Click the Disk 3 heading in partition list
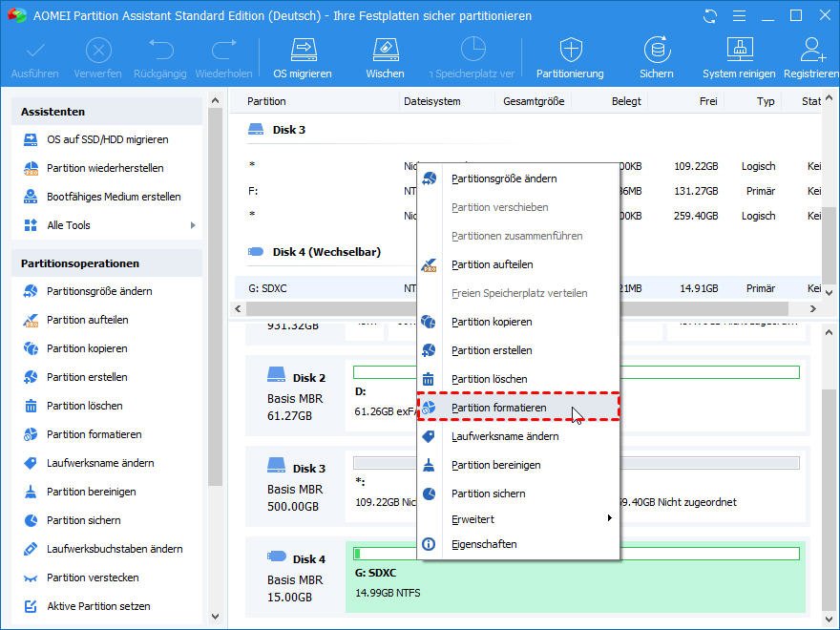Viewport: 840px width, 630px height. point(288,130)
